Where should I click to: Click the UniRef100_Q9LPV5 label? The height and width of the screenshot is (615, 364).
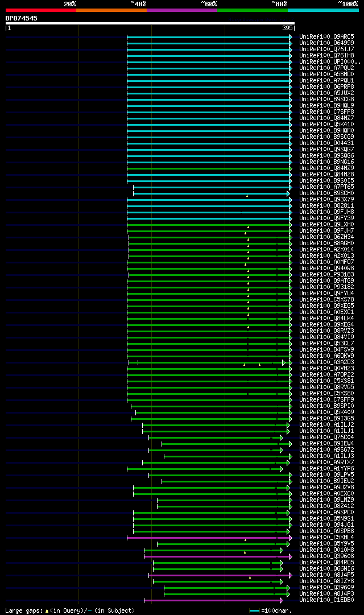tap(326, 475)
